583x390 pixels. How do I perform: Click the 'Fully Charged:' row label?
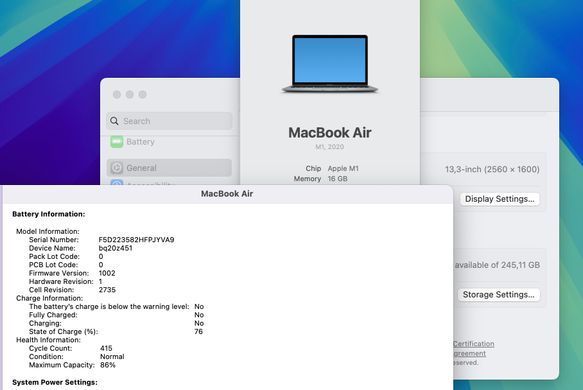pos(53,315)
